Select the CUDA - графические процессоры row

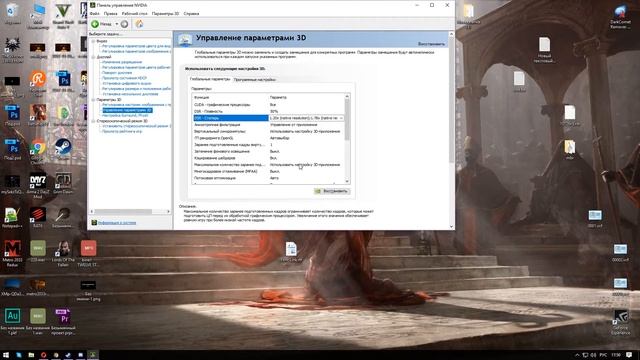[x=269, y=104]
